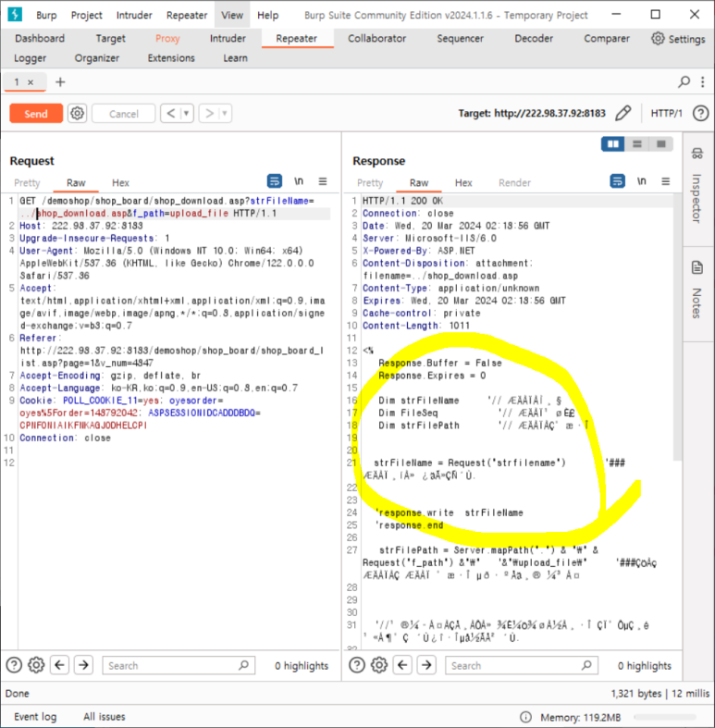Switch response view to Hex
Image resolution: width=715 pixels, height=728 pixels.
463,182
